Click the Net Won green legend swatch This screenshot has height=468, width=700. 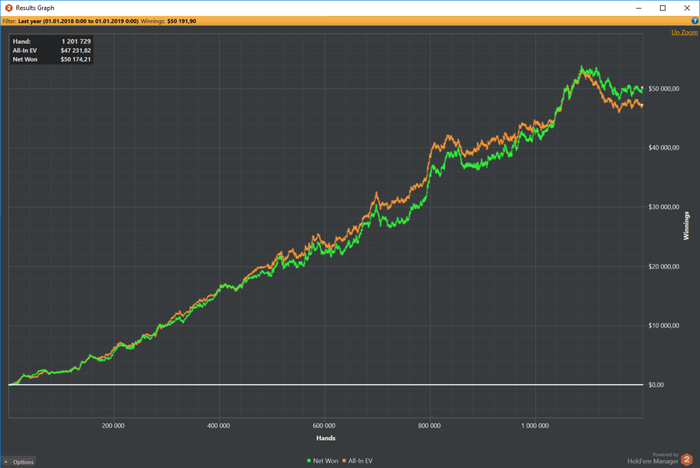coord(309,461)
